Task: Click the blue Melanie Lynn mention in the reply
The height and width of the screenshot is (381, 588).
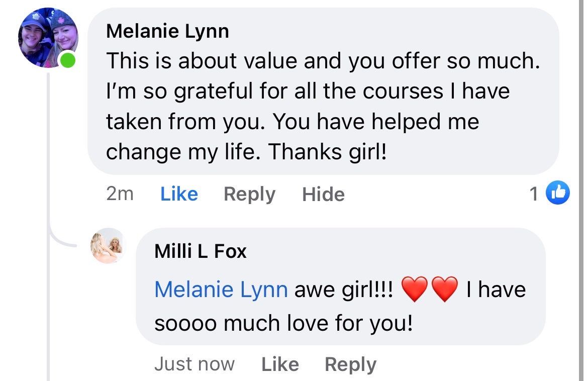Action: coord(221,290)
